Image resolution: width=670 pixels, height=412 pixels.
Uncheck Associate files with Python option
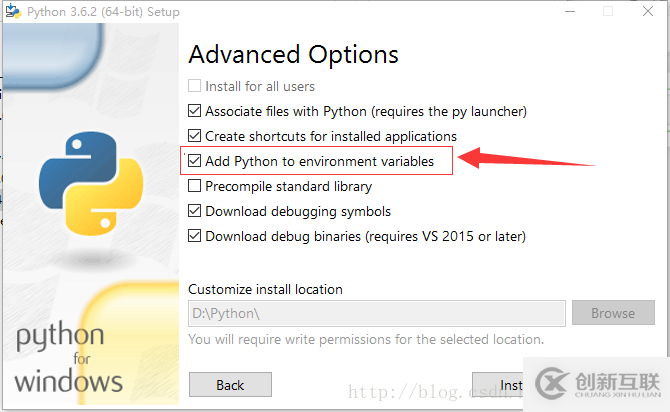point(194,111)
